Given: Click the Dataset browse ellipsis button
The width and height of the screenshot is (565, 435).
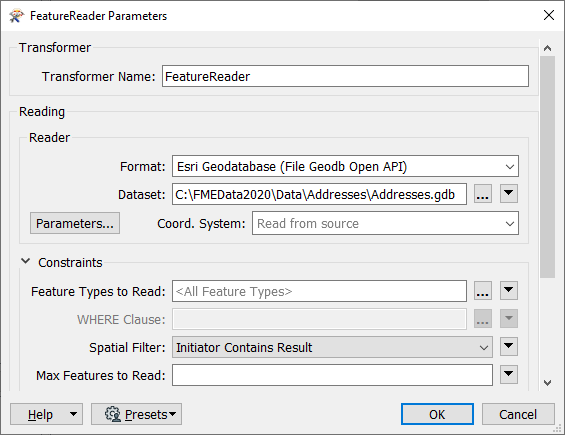Looking at the screenshot, I should 482,194.
